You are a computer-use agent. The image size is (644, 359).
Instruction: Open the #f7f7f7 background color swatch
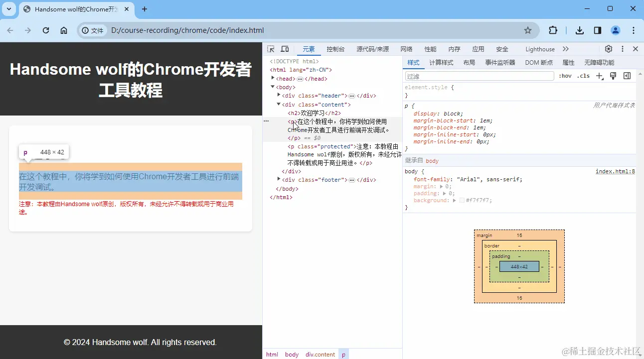[x=462, y=200]
